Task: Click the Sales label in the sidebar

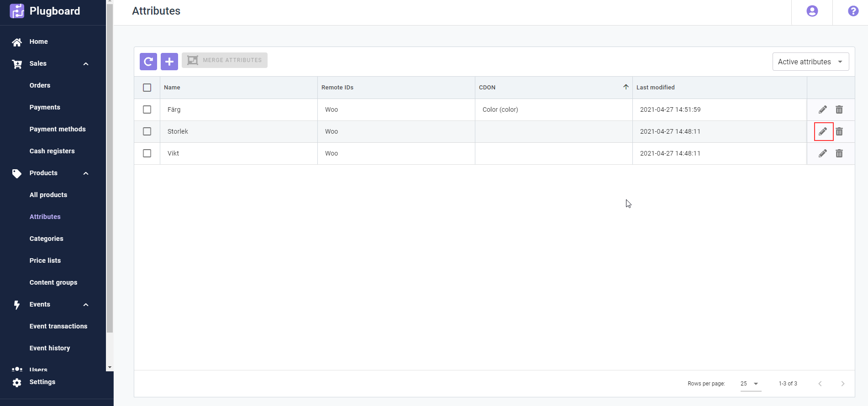Action: pos(38,63)
